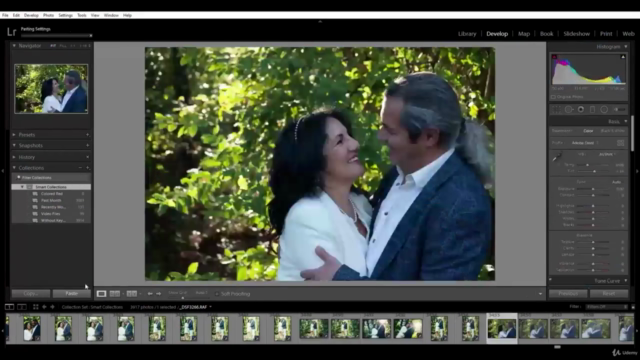
Task: Open the Photo menu
Action: [48, 15]
